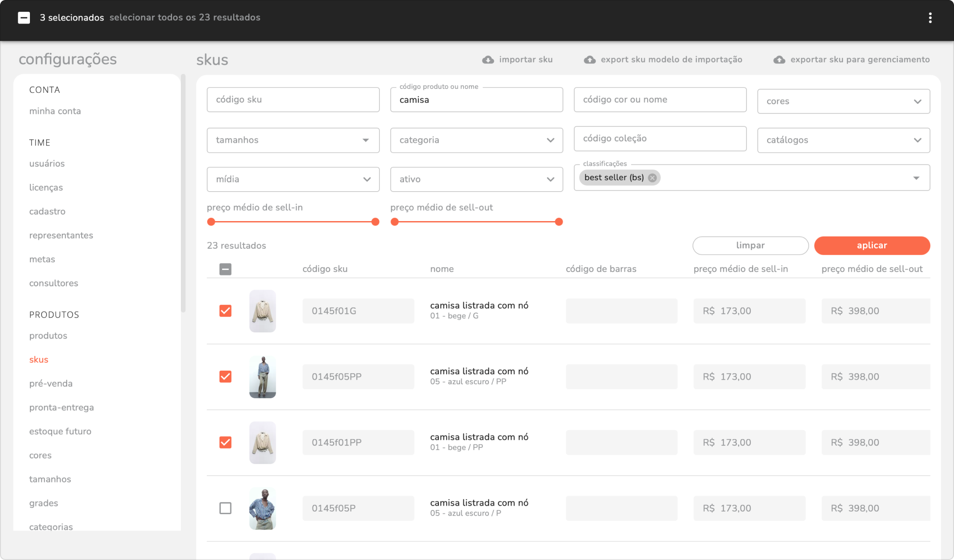
Task: Open representantes in the sidebar
Action: coord(61,235)
